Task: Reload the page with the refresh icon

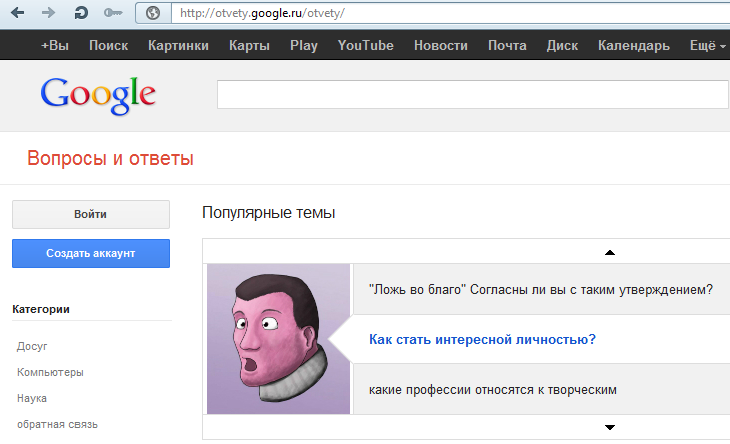Action: click(81, 13)
